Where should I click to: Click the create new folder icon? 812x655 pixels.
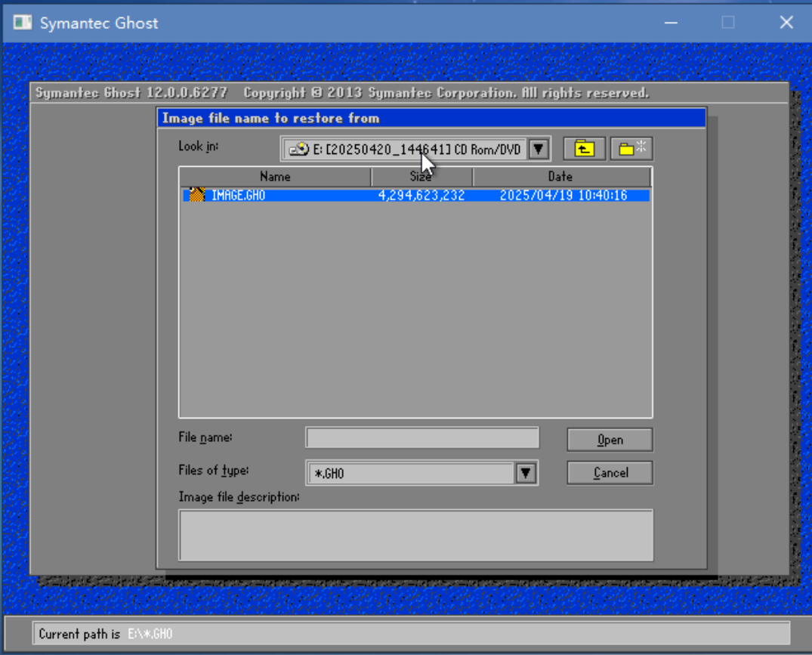point(631,149)
